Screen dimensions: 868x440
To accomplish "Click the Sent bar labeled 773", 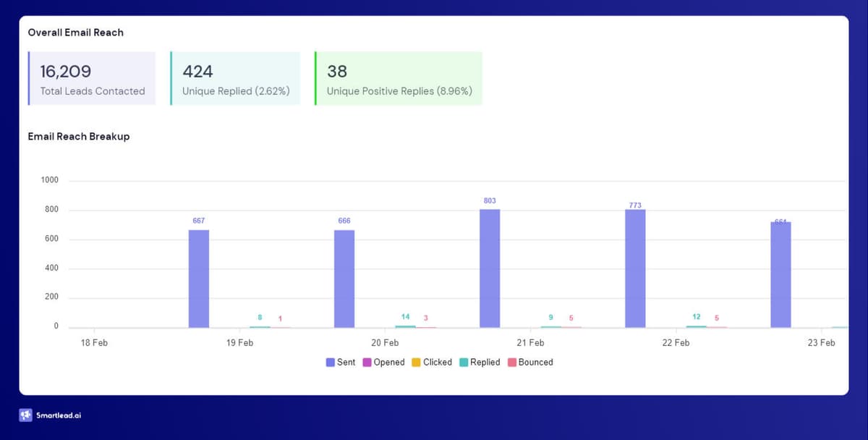I will (635, 268).
